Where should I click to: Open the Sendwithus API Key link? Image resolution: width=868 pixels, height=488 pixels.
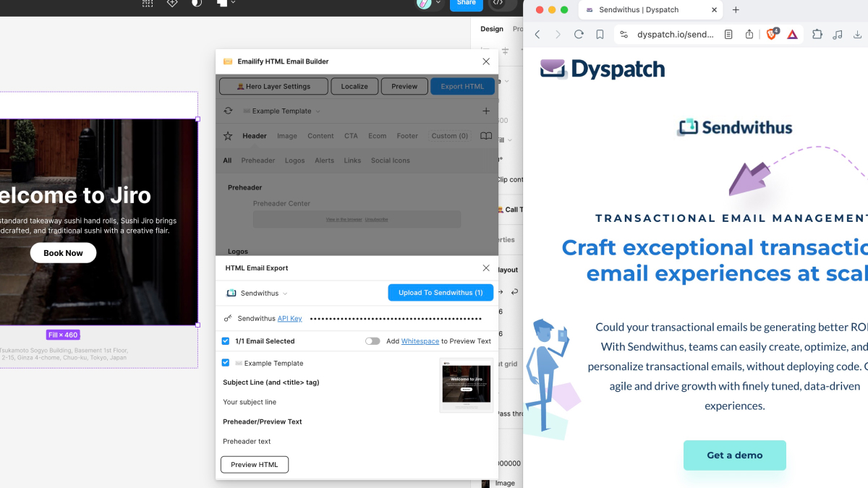(290, 318)
